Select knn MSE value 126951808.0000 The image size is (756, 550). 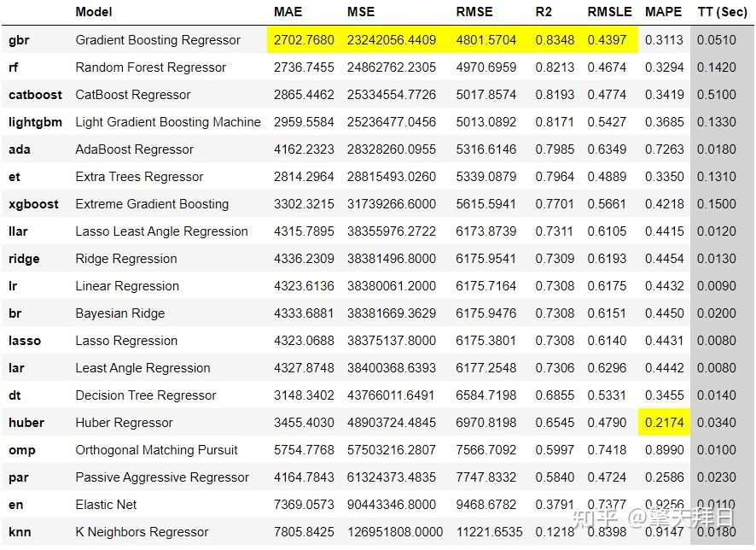[395, 532]
